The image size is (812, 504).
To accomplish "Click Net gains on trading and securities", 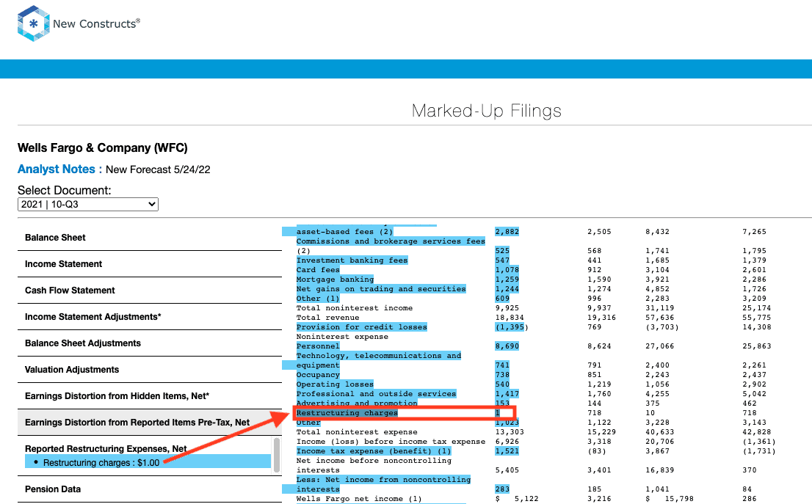I will [x=380, y=289].
